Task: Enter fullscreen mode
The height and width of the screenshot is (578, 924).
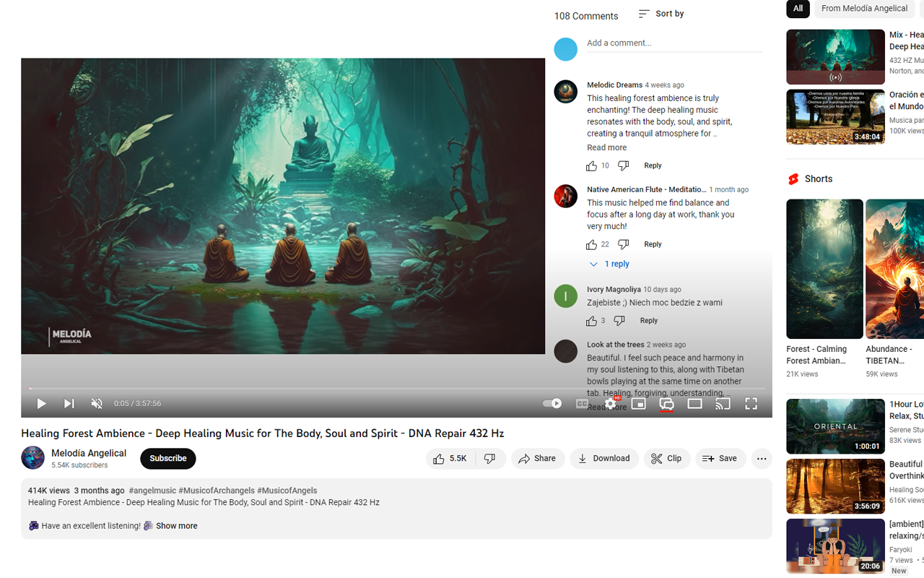Action: (x=751, y=403)
